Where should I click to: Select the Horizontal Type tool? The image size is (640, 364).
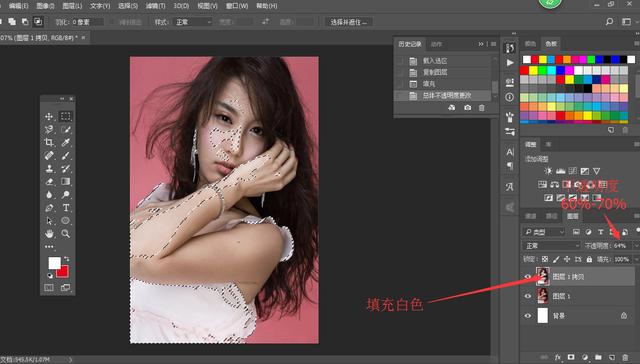(x=65, y=208)
